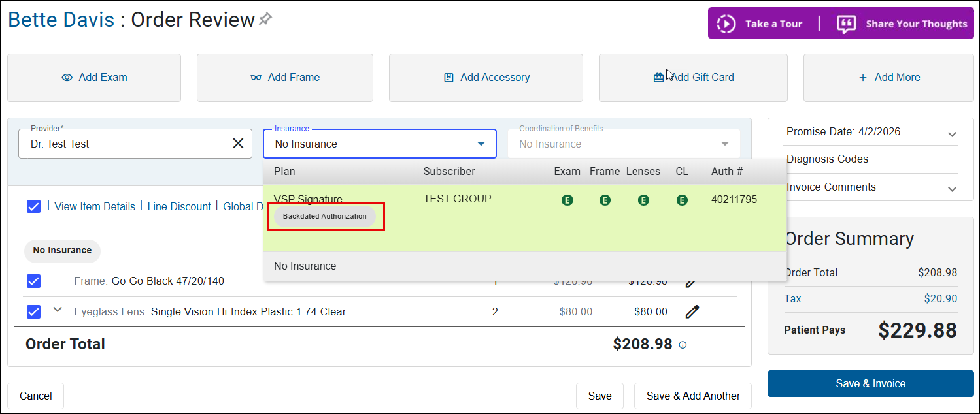Click the CL eligibility icon in plan row
980x414 pixels.
coord(682,200)
